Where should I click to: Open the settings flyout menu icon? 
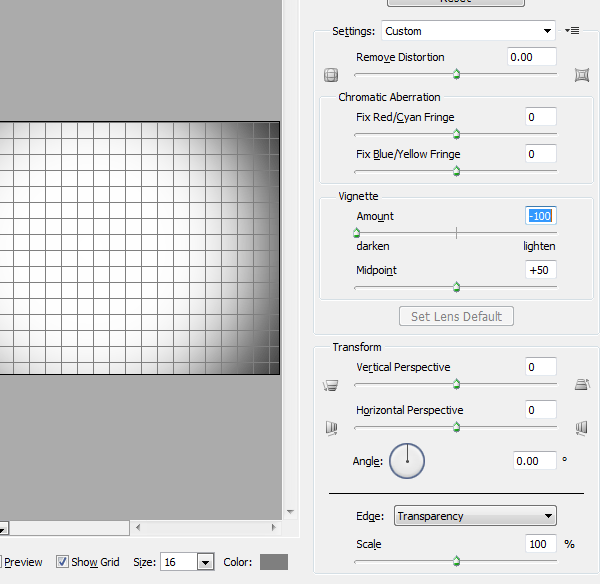[x=572, y=31]
